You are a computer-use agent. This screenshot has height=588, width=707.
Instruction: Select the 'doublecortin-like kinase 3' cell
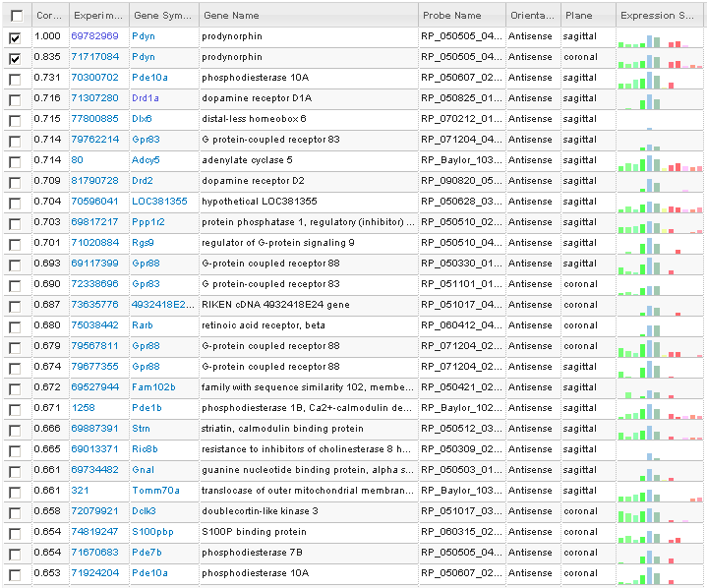click(260, 511)
